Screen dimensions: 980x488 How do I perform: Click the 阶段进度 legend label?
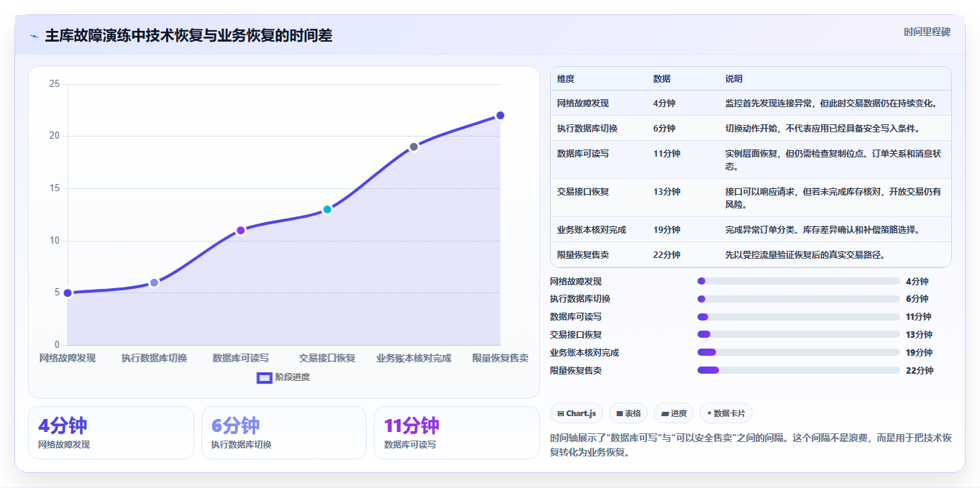[x=293, y=377]
